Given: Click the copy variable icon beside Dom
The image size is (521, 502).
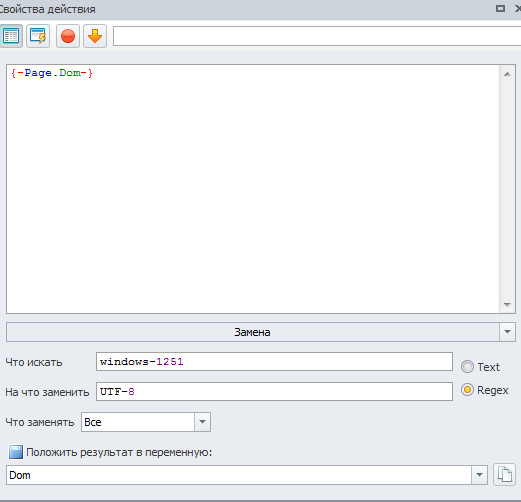Looking at the screenshot, I should coord(504,474).
